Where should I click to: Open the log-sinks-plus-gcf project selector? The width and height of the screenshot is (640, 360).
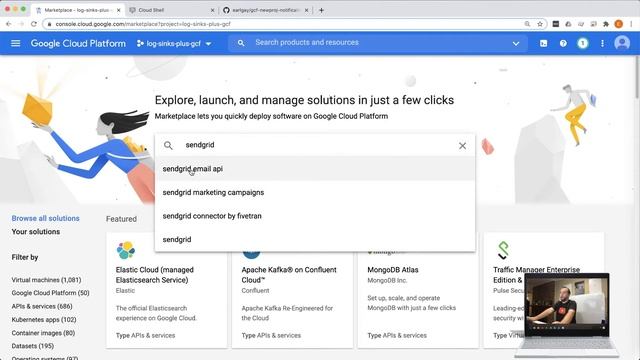[174, 43]
